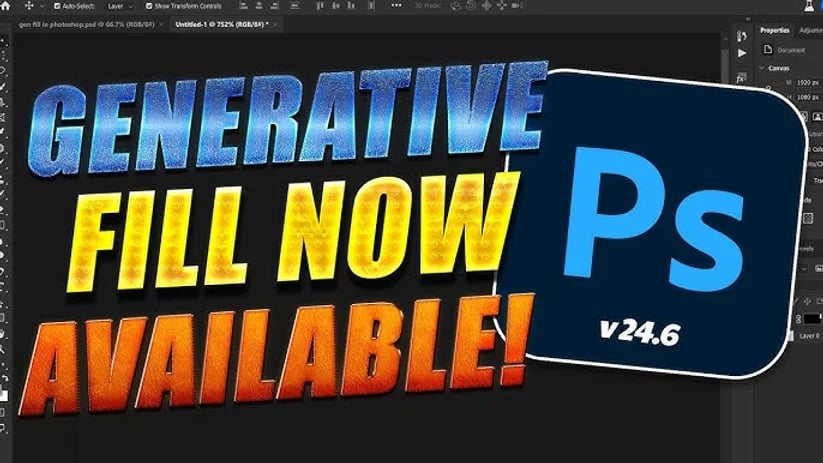This screenshot has width=823, height=463.
Task: Click the 3D Slide mode icon
Action: point(502,6)
